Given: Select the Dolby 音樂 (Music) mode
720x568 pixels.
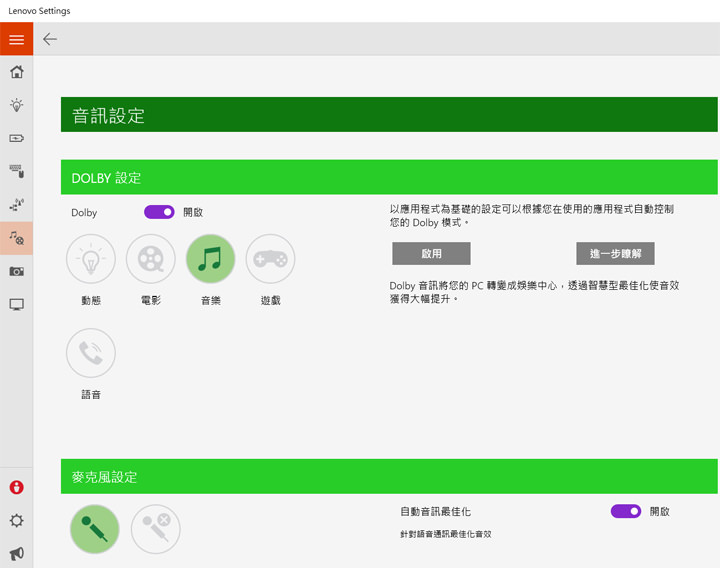Looking at the screenshot, I should click(210, 260).
